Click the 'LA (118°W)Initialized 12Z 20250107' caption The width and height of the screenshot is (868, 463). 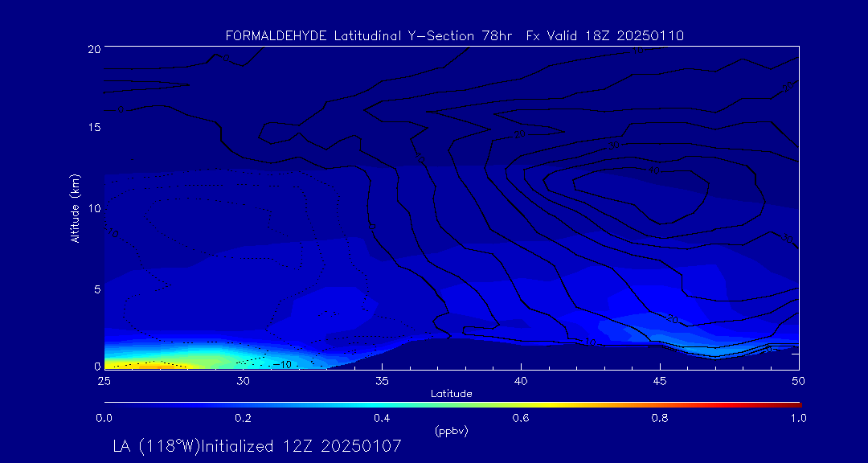tap(257, 446)
